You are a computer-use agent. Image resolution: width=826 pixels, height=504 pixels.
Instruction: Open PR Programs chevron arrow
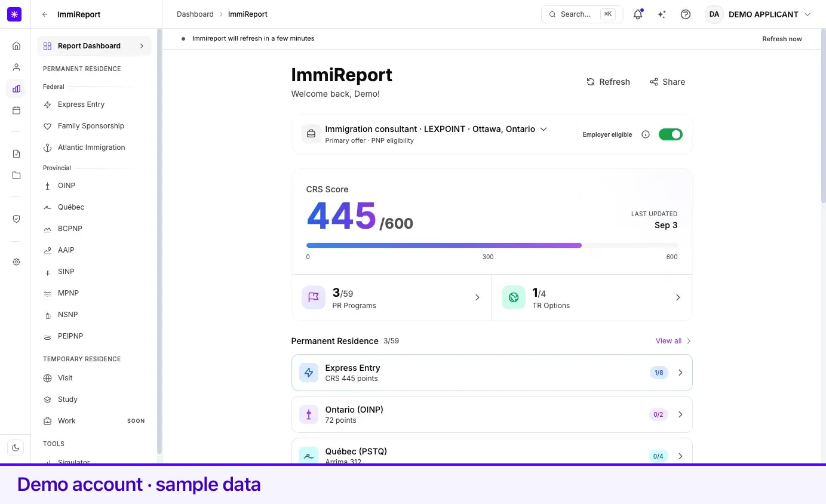coord(477,297)
